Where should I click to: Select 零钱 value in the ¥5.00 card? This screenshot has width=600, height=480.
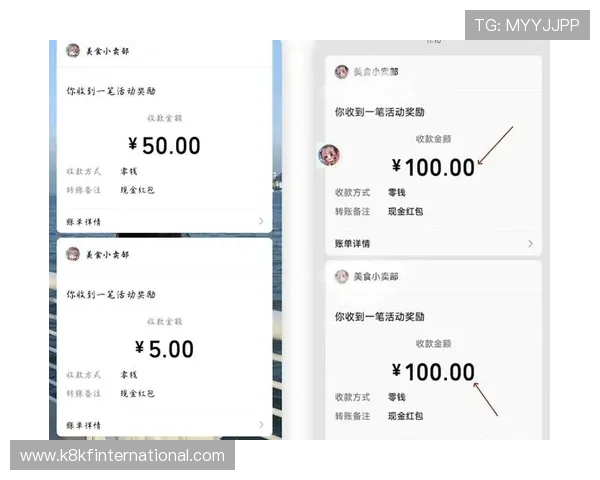(x=129, y=375)
